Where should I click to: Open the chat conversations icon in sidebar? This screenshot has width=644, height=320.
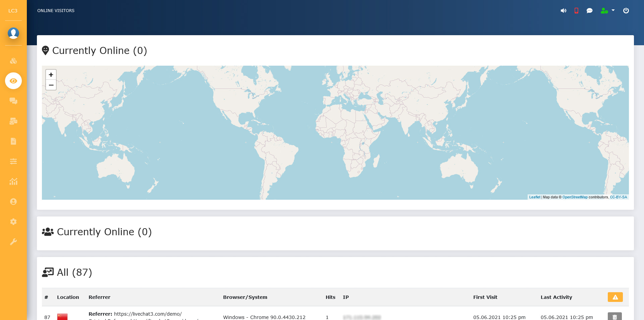13,101
